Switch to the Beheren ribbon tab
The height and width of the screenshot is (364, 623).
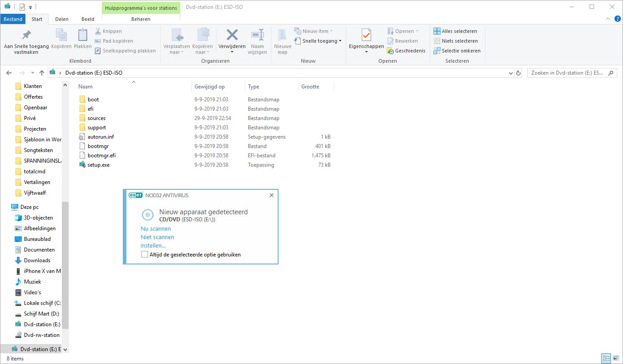141,19
